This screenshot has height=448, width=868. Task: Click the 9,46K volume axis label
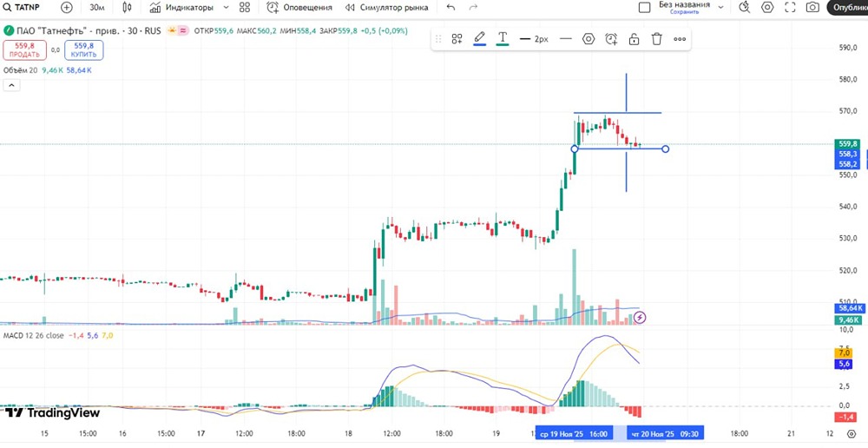848,320
